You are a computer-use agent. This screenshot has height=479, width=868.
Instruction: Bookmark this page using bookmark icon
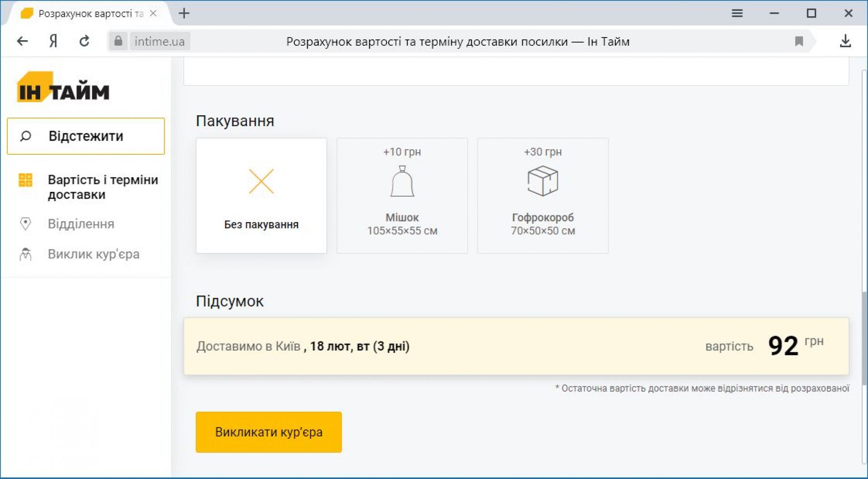coord(799,42)
